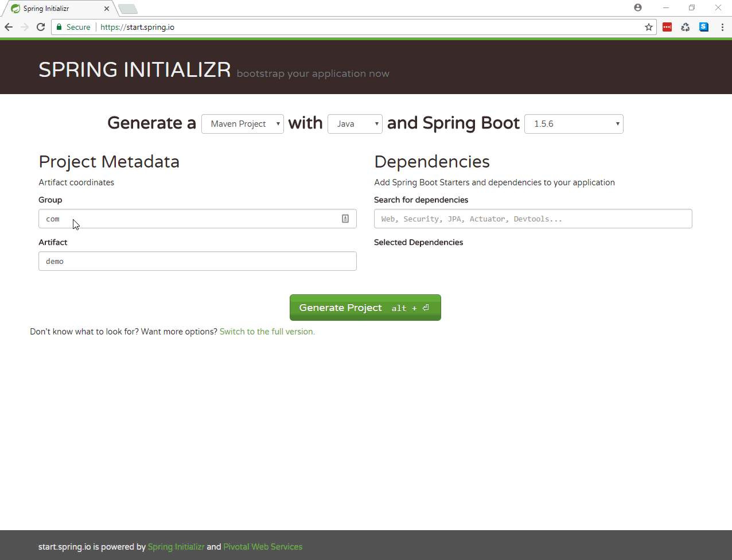Click the Spring leaf favicon on the browser tab
This screenshot has width=732, height=560.
point(16,8)
